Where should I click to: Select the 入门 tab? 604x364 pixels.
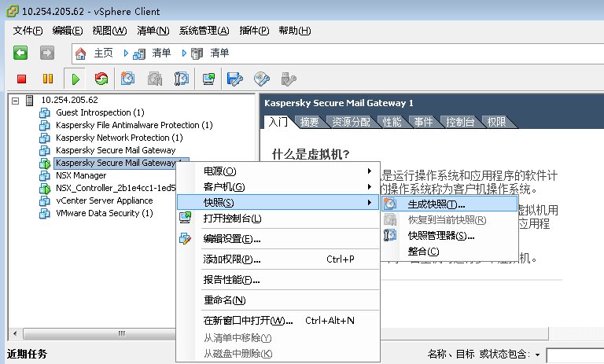point(278,122)
